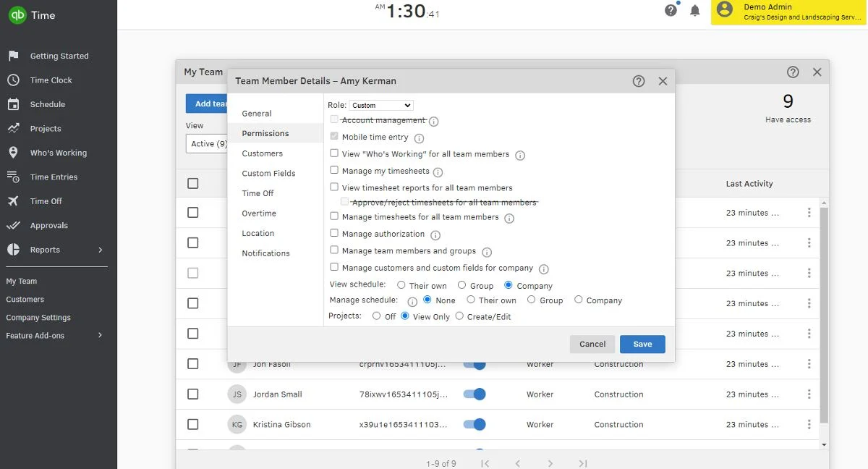Viewport: 868px width, 469px height.
Task: Enable View Who's Working for all team members
Action: (334, 153)
